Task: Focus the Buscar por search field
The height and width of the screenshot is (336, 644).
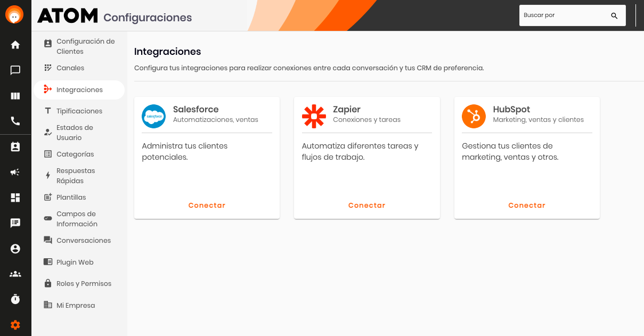Action: 565,15
